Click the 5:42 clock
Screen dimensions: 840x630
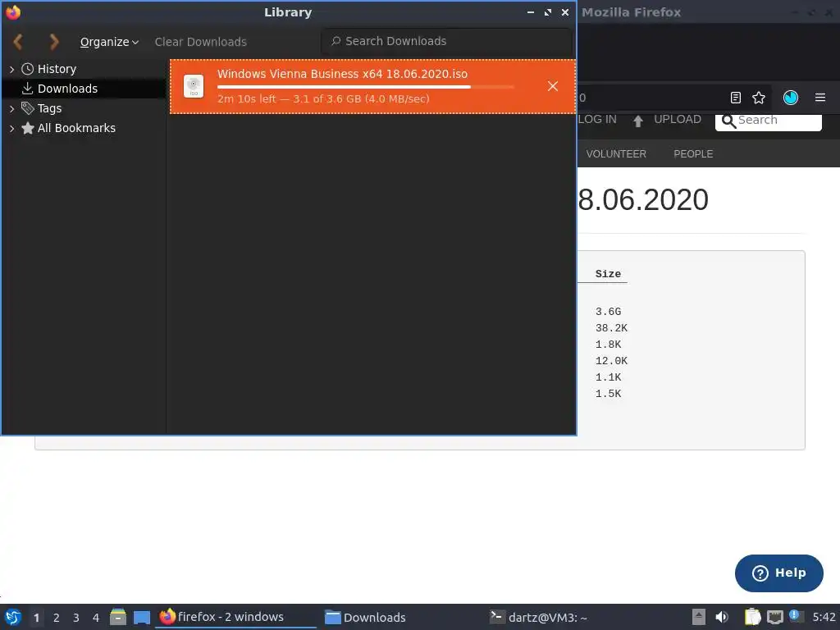click(x=824, y=617)
